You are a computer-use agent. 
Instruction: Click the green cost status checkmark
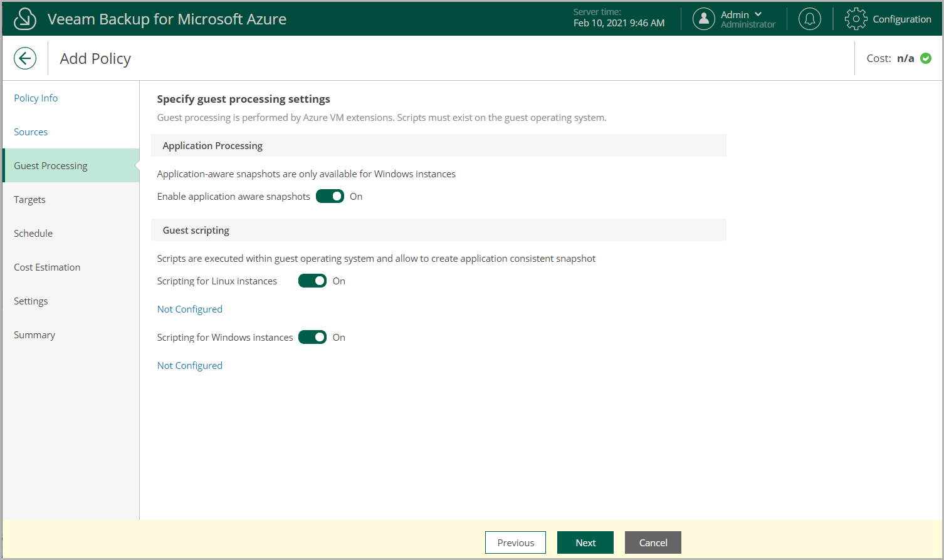pos(926,58)
